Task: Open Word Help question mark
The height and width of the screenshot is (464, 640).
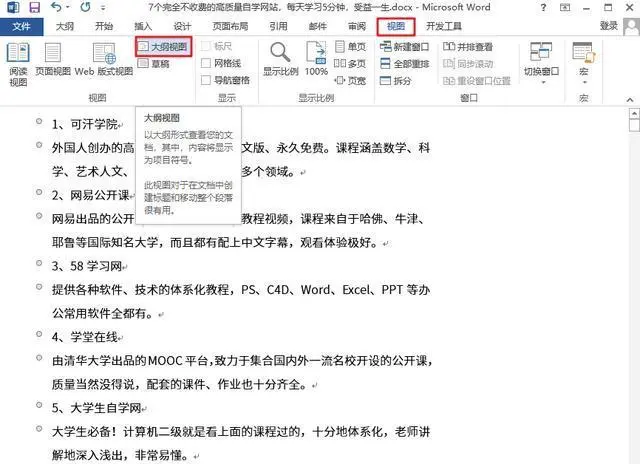Action: (543, 7)
